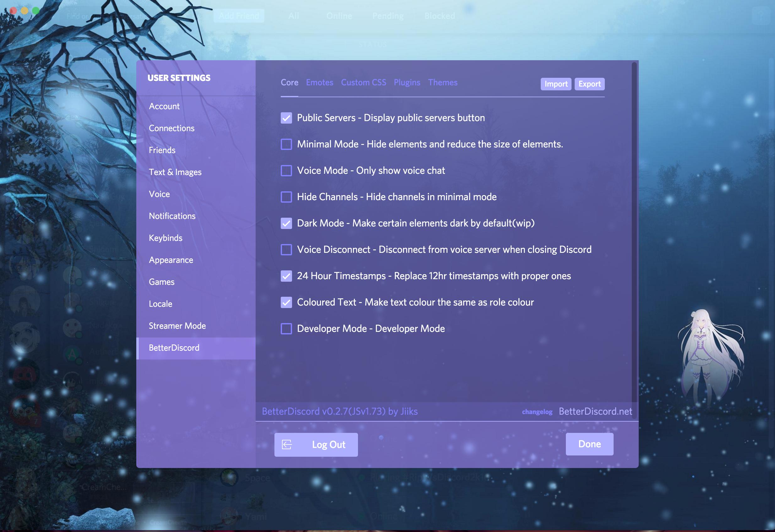Uncheck Public Servers checkbox
This screenshot has width=775, height=532.
coord(286,118)
